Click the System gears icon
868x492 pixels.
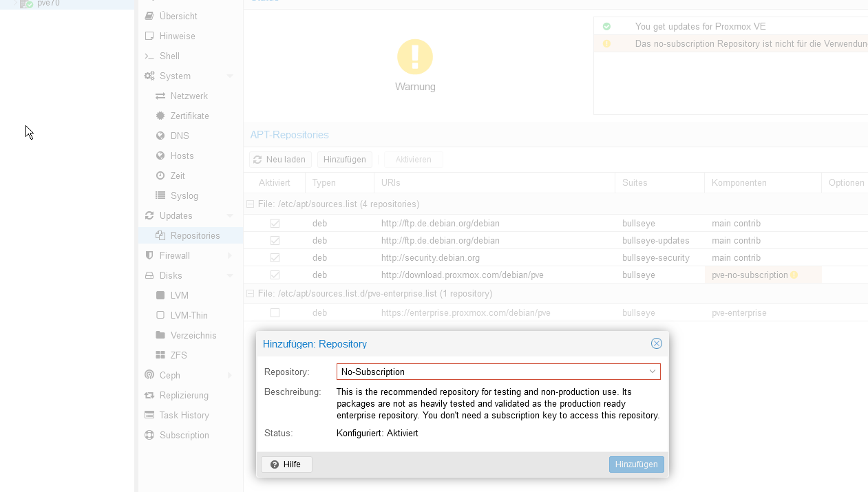tap(149, 76)
